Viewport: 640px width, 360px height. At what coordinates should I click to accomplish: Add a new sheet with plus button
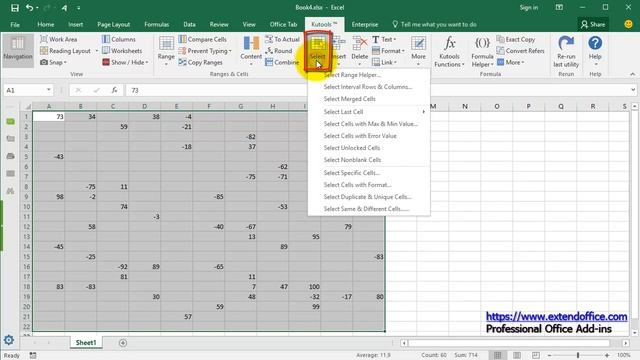[x=123, y=343]
